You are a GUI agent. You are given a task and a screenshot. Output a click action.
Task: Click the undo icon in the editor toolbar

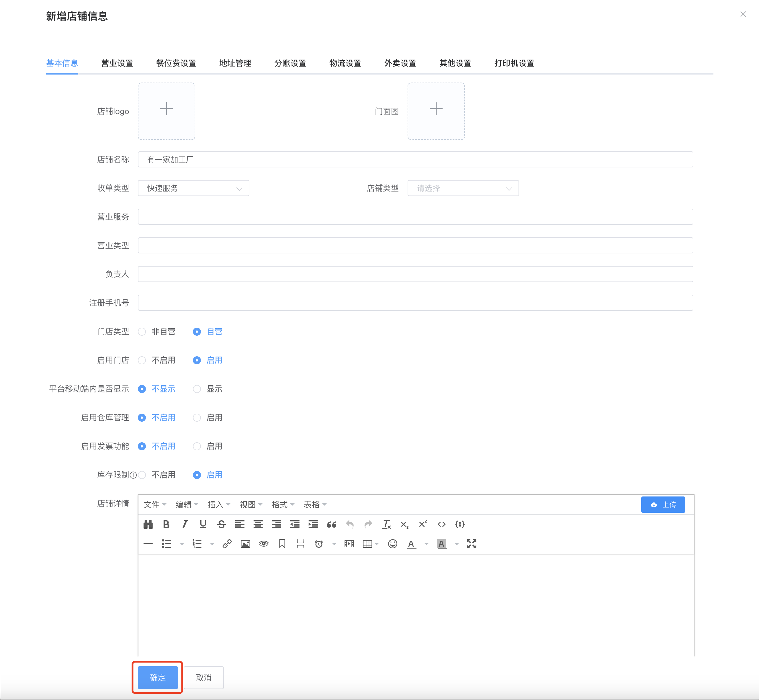[350, 524]
